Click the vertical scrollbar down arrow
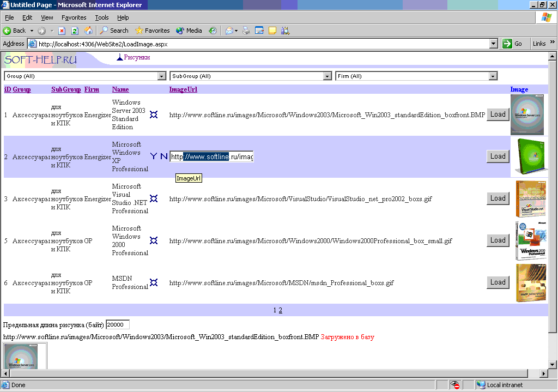The height and width of the screenshot is (392, 558). [x=552, y=364]
